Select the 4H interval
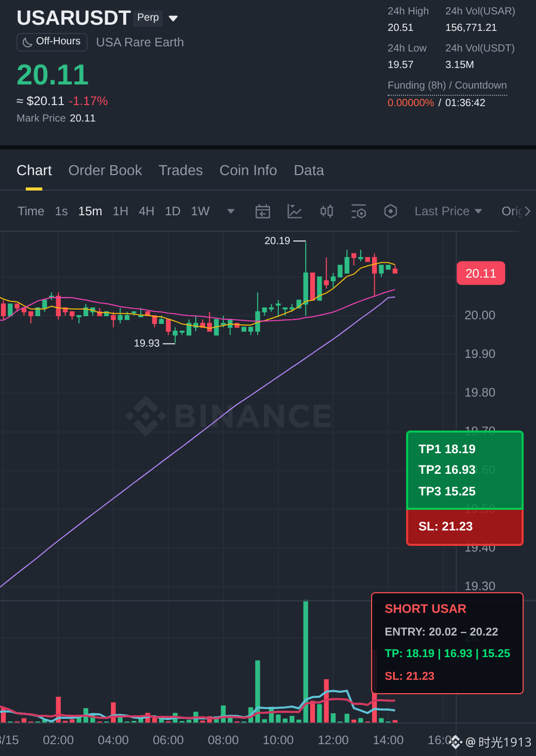536x756 pixels. (146, 211)
